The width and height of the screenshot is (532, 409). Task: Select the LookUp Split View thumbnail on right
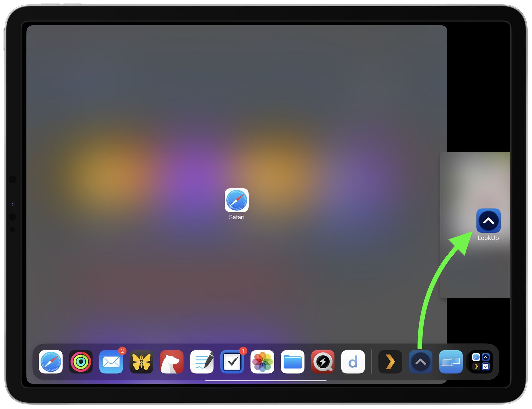tap(488, 220)
